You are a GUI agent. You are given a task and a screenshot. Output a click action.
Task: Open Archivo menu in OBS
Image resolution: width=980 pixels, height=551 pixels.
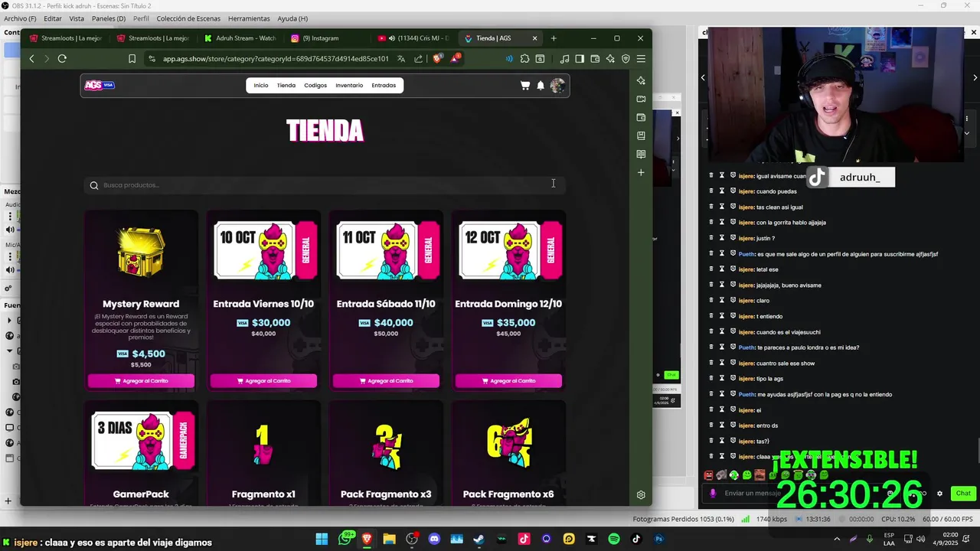click(x=20, y=18)
